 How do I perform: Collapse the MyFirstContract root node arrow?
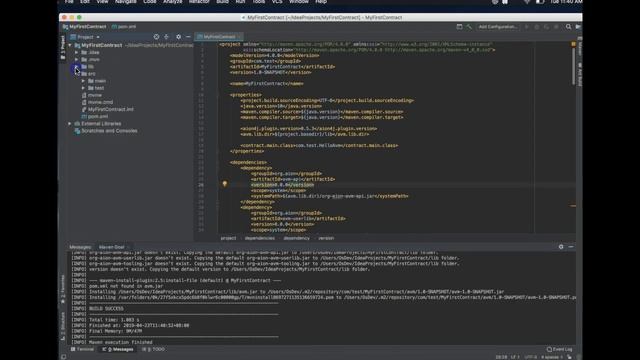click(x=70, y=45)
